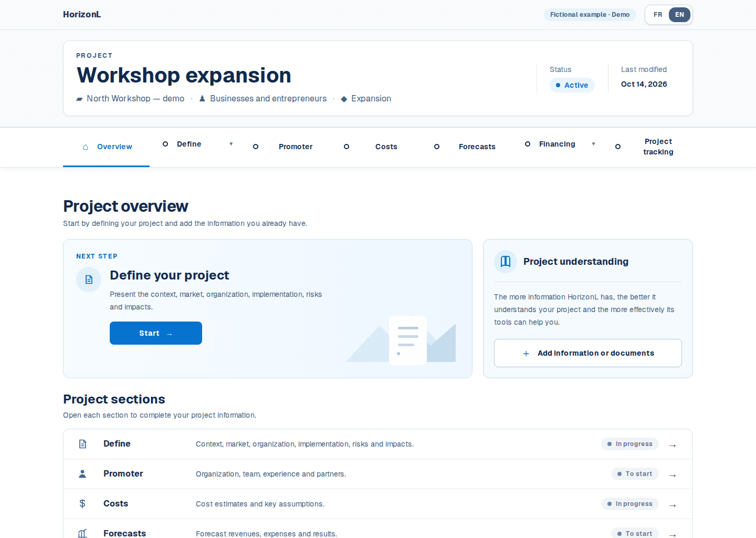756x538 pixels.
Task: Click the plus icon in Add information button
Action: [x=526, y=354]
